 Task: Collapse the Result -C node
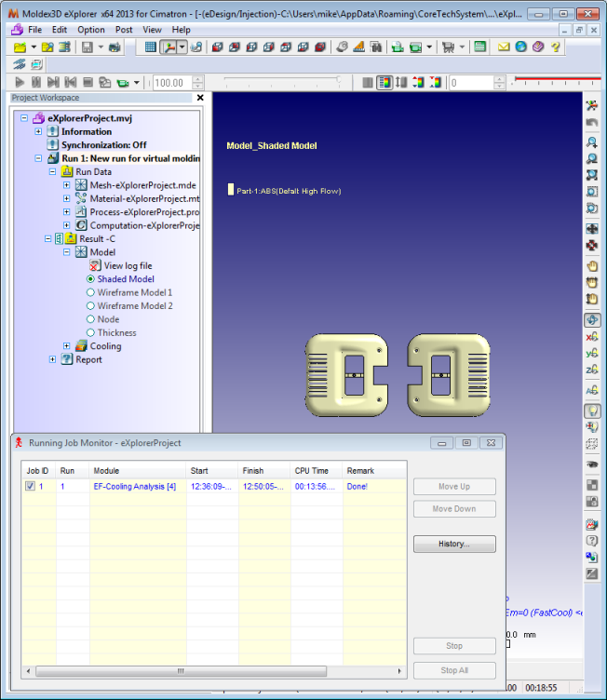click(x=47, y=239)
